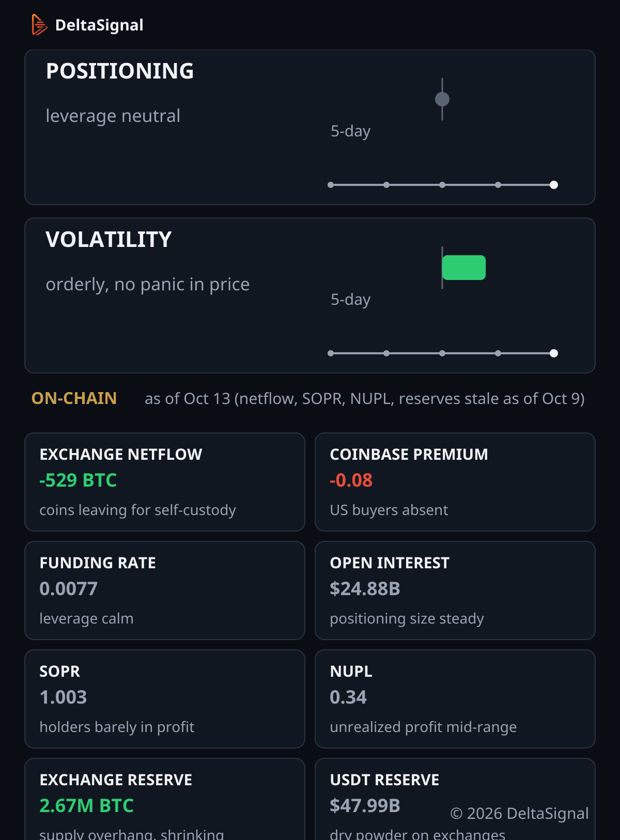Click the DeltaSignal logo icon
The image size is (620, 840).
click(39, 25)
